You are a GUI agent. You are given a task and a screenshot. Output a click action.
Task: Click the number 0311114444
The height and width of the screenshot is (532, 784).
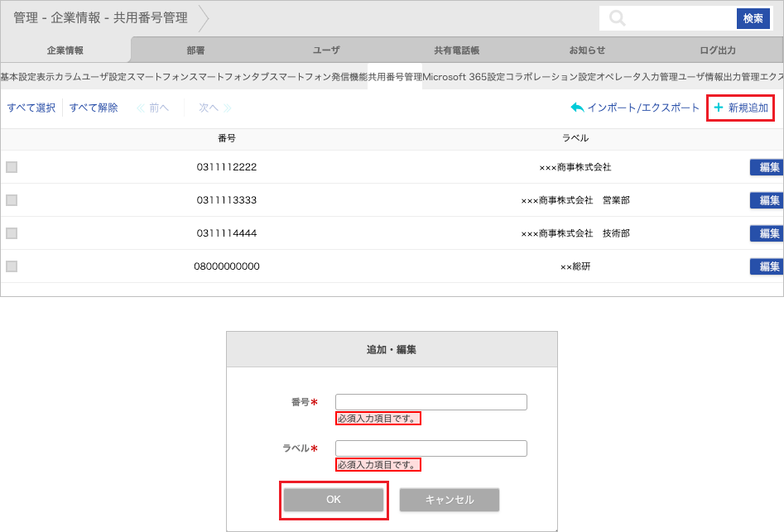[x=227, y=233]
